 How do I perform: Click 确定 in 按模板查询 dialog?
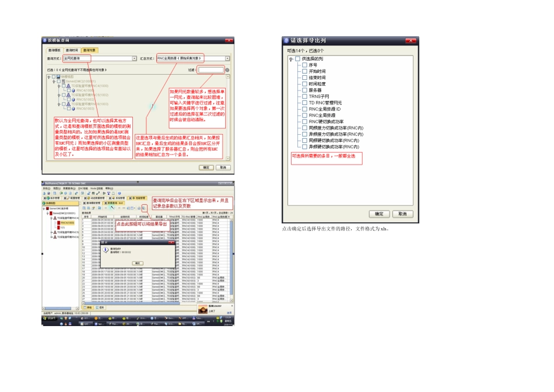point(206,167)
